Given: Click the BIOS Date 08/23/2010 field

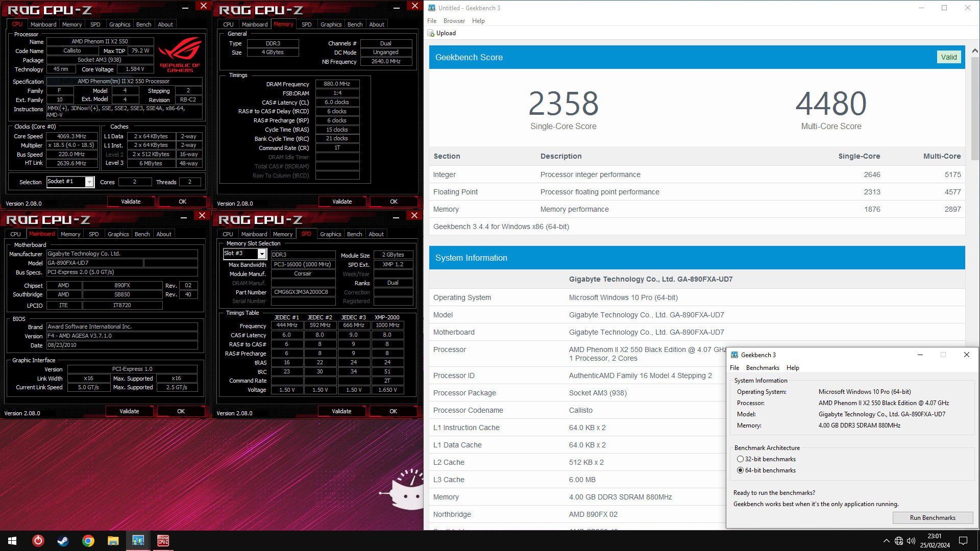Looking at the screenshot, I should coord(122,345).
